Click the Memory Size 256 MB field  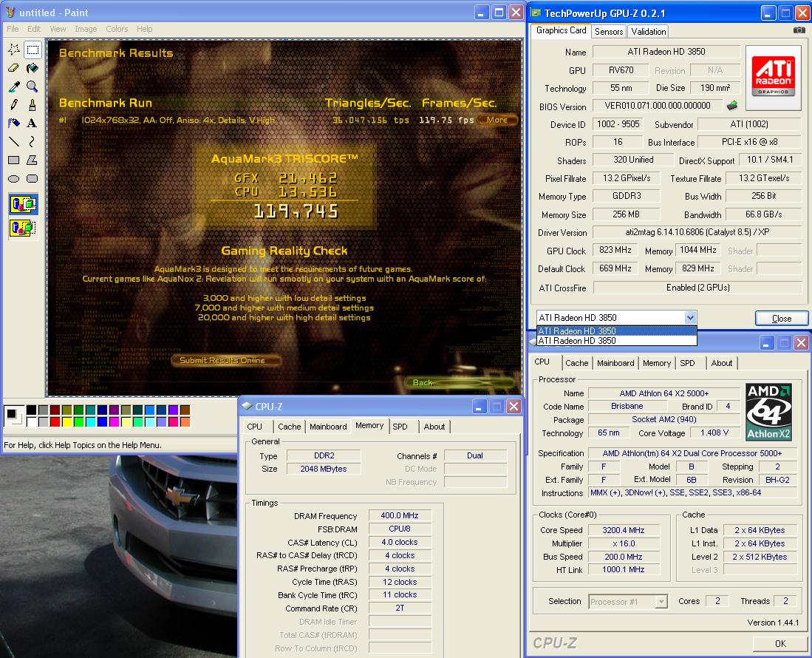626,214
